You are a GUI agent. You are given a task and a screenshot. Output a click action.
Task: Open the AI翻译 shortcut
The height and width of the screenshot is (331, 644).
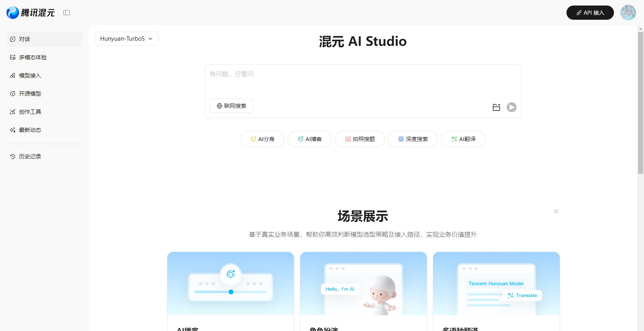pyautogui.click(x=463, y=139)
